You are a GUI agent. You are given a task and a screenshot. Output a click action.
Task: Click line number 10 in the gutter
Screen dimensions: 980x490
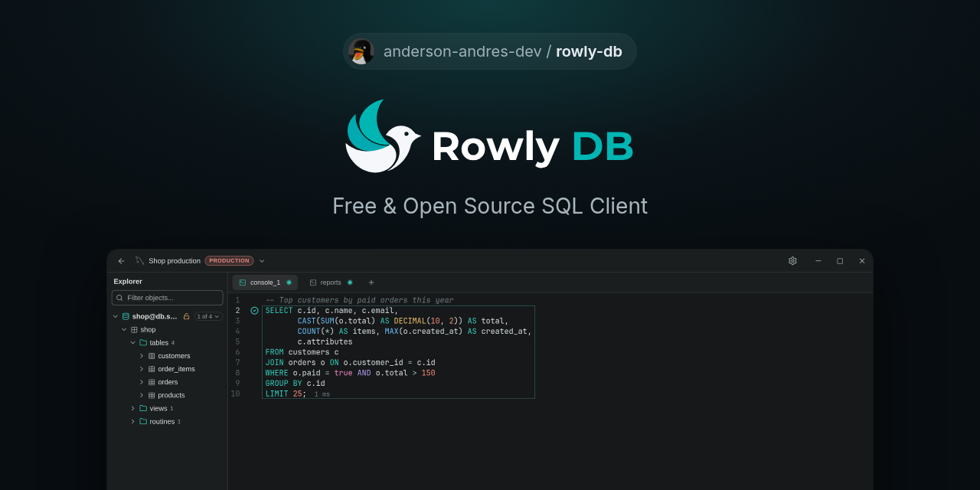[x=235, y=394]
